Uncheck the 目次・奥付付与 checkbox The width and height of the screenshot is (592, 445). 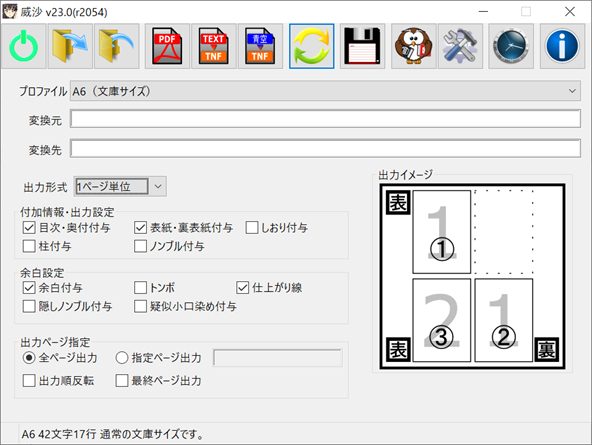coord(29,228)
